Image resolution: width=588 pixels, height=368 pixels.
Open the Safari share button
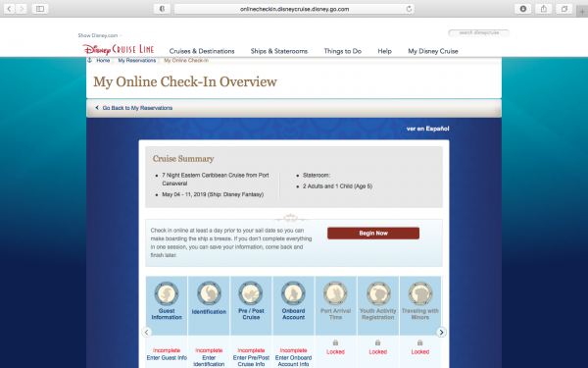pyautogui.click(x=543, y=9)
